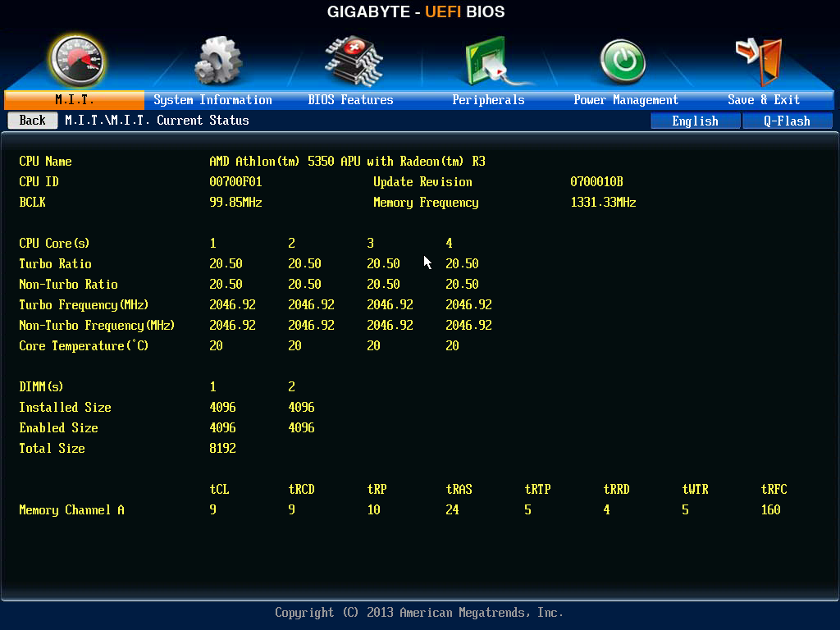
Task: Click the Save & Exit door icon
Action: (x=760, y=61)
